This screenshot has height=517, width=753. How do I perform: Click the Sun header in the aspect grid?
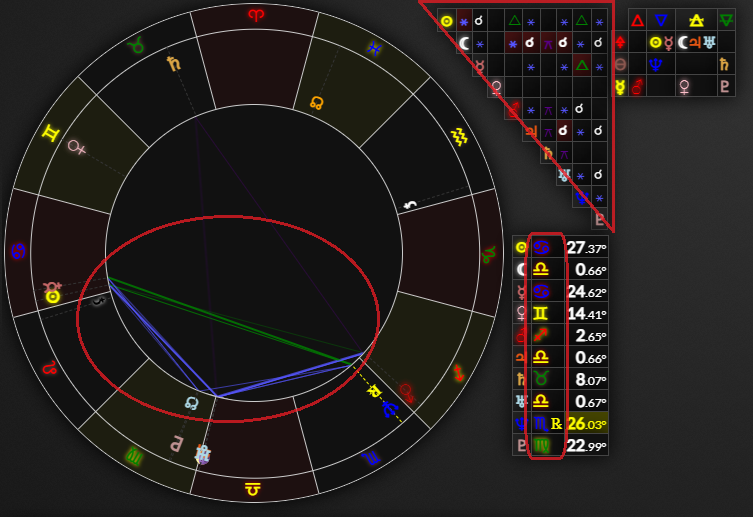point(447,20)
